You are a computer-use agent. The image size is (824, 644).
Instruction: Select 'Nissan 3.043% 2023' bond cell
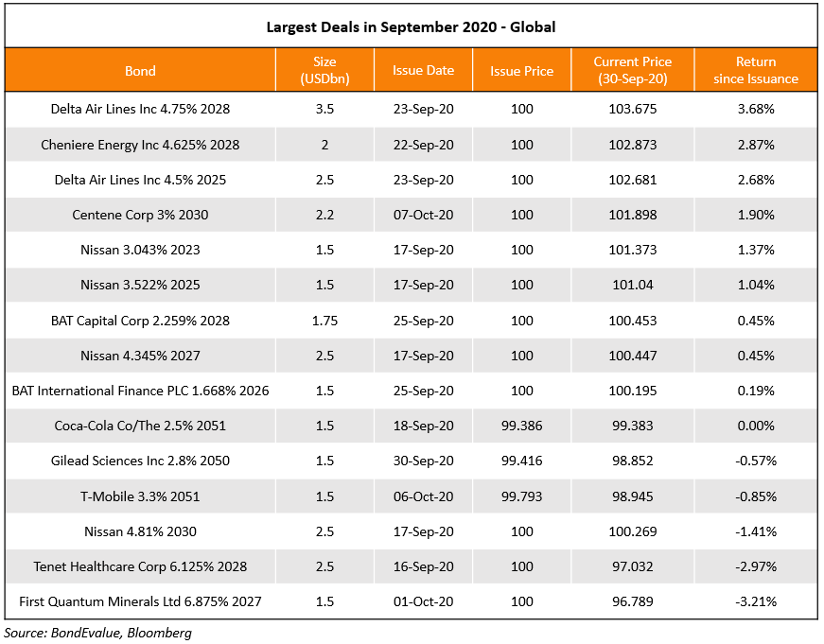140,250
